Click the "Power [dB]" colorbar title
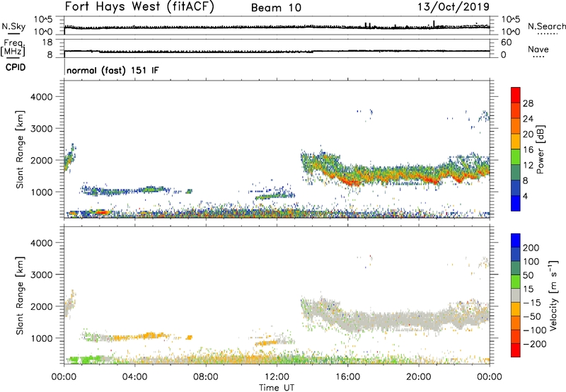This screenshot has width=566, height=392. (x=541, y=149)
